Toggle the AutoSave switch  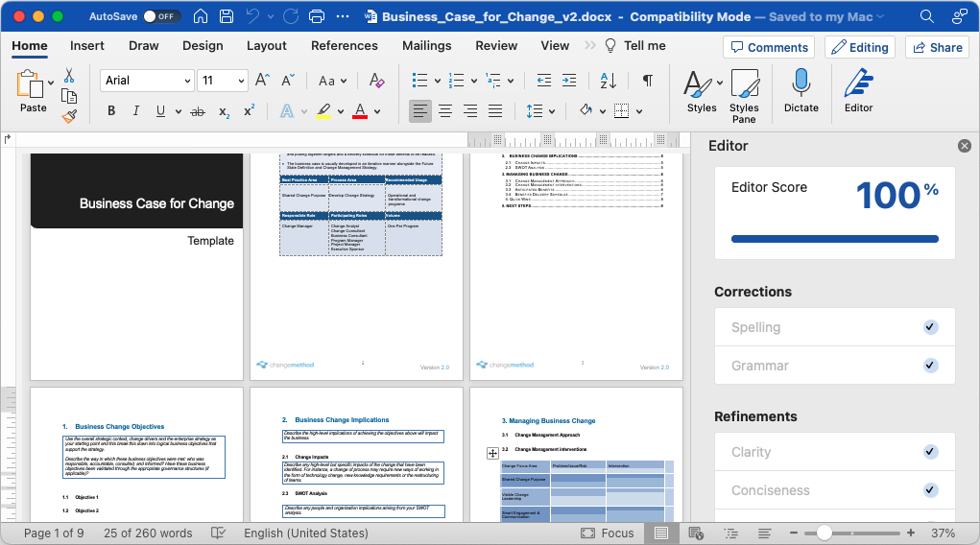coord(161,16)
